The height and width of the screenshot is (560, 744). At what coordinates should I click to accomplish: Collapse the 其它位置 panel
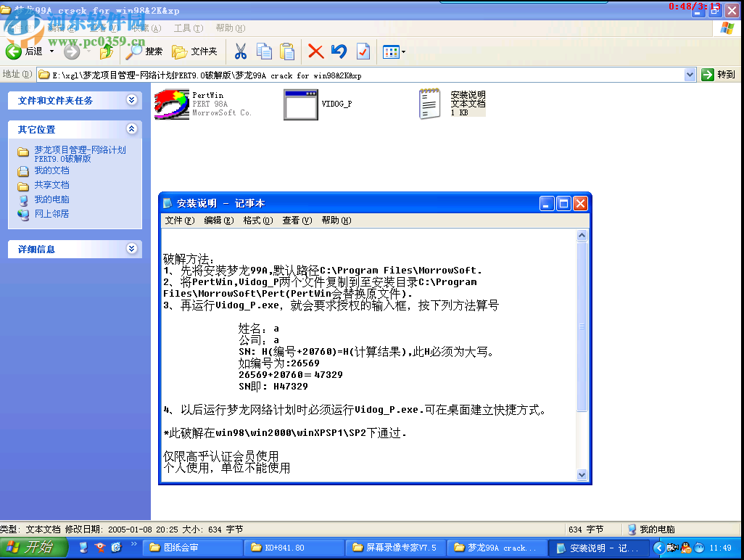click(132, 128)
